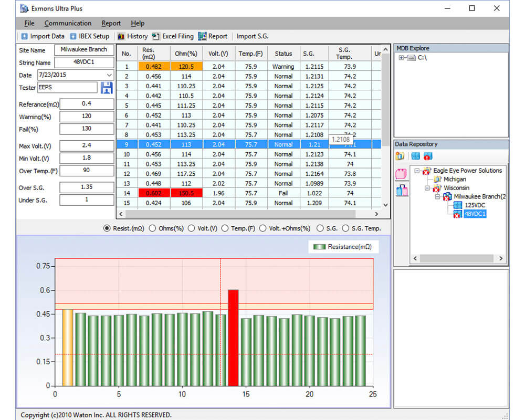Viewport: 525px width, 420px height.
Task: Click the Data Repository horizontal scrollbar thumb
Action: (456, 259)
